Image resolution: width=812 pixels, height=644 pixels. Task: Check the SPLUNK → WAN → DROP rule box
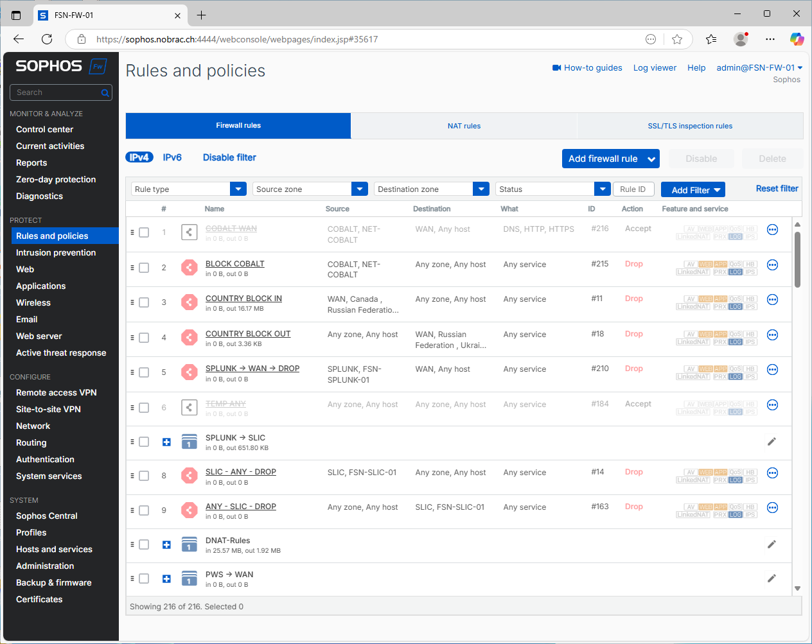pos(144,372)
